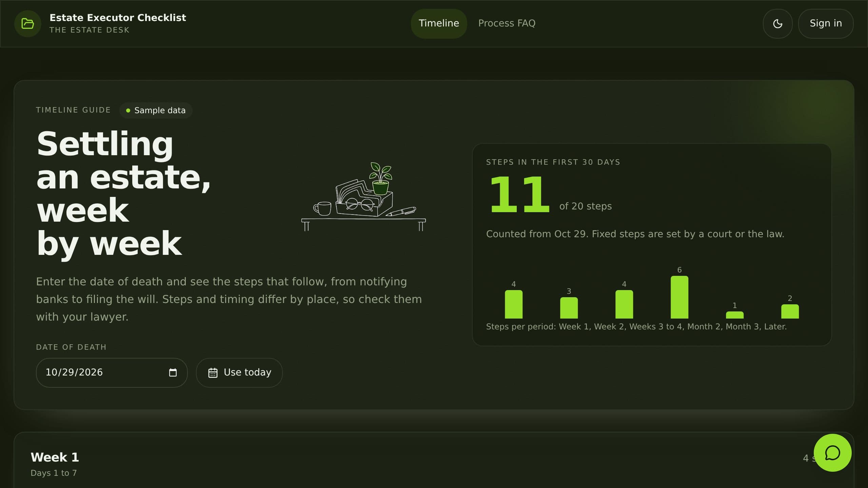The width and height of the screenshot is (868, 488).
Task: Open the date picker calendar icon
Action: [x=173, y=372]
